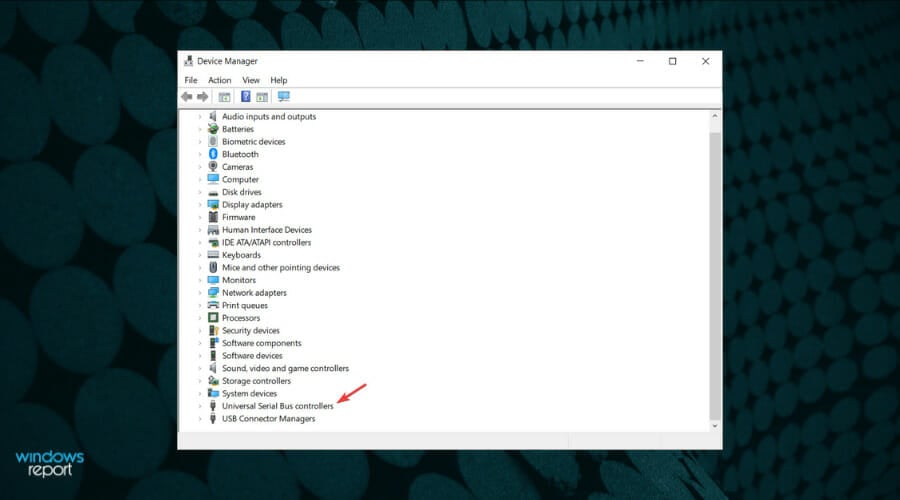Click the Network adapters icon
The width and height of the screenshot is (900, 500).
pos(213,293)
